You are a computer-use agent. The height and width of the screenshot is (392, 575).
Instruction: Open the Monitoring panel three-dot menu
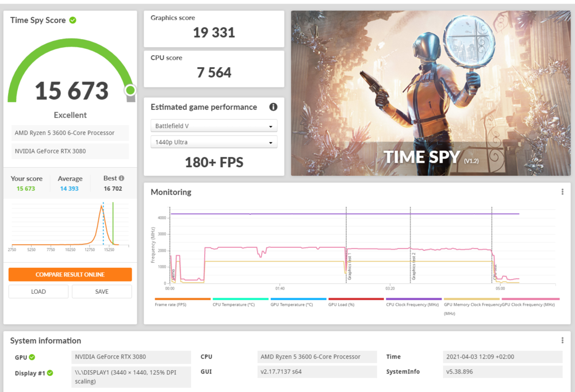coord(562,192)
